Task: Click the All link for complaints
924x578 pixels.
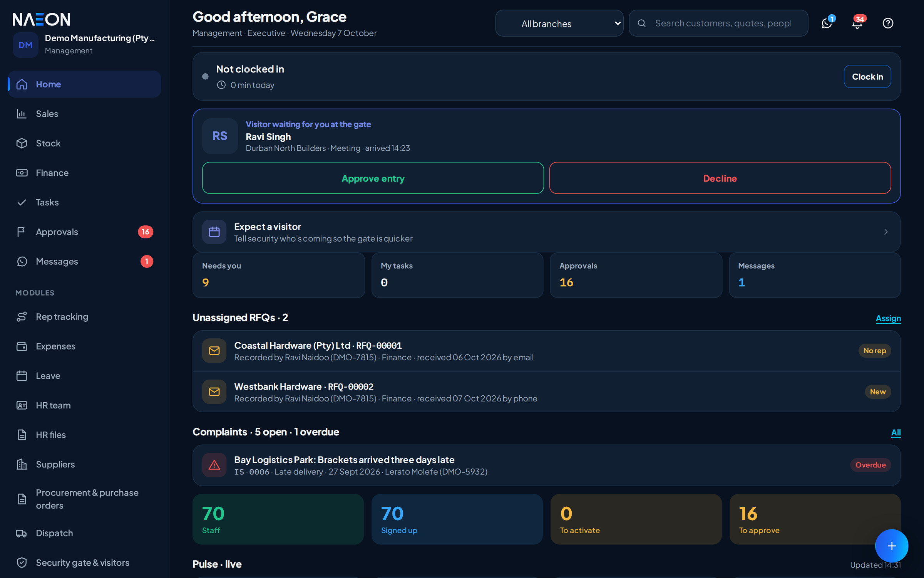Action: pos(896,432)
